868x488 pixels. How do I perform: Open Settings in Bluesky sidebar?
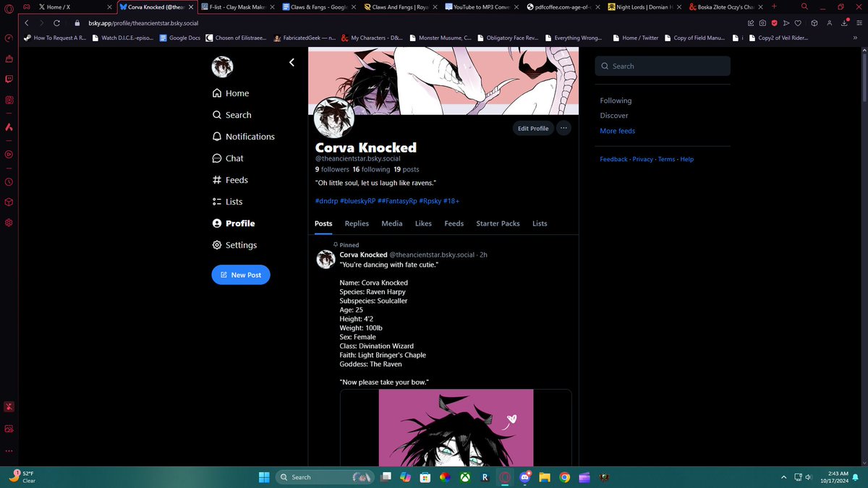[234, 245]
